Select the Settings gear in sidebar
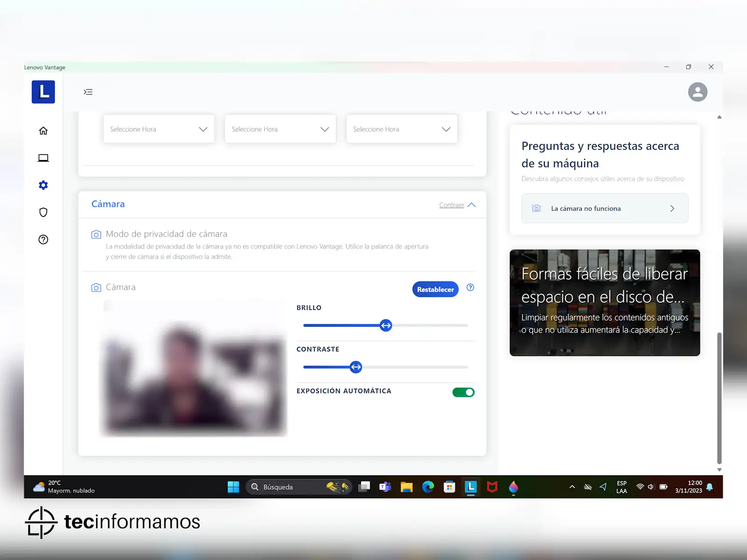Viewport: 747px width, 560px height. click(x=43, y=185)
